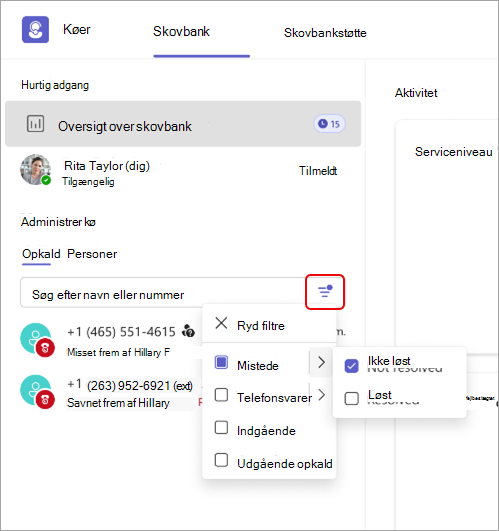The width and height of the screenshot is (499, 531).
Task: Click 'Savnet frem af Hillary' text
Action: 118,403
